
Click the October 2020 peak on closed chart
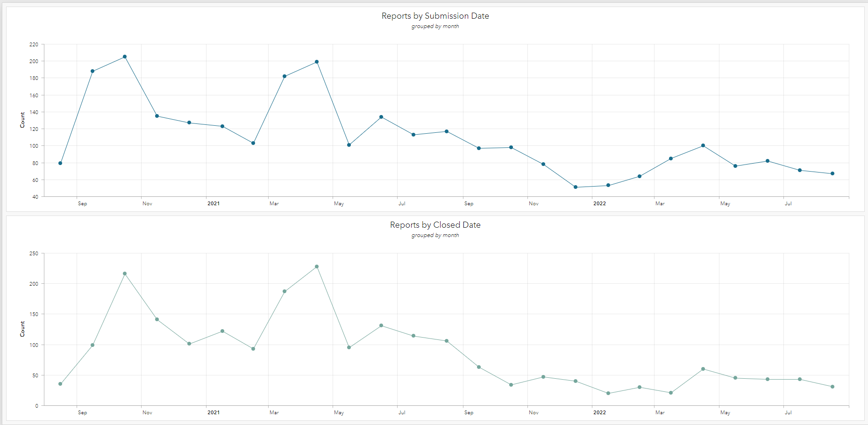[125, 273]
